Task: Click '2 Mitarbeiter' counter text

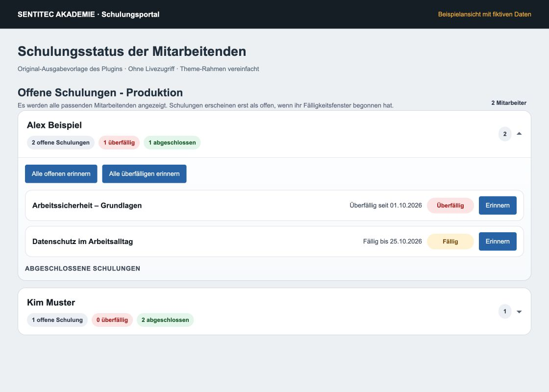Action: click(x=509, y=103)
